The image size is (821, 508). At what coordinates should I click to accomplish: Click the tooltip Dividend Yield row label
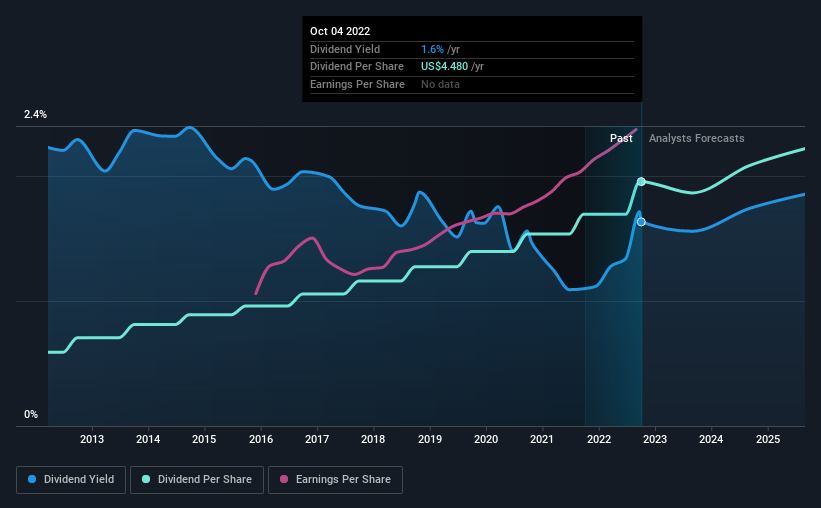(x=345, y=49)
